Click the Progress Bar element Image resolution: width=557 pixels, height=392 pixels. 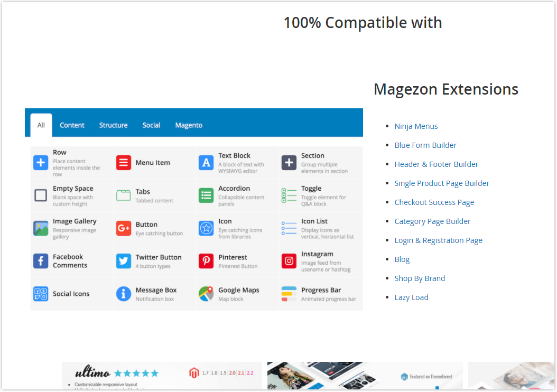tap(289, 293)
